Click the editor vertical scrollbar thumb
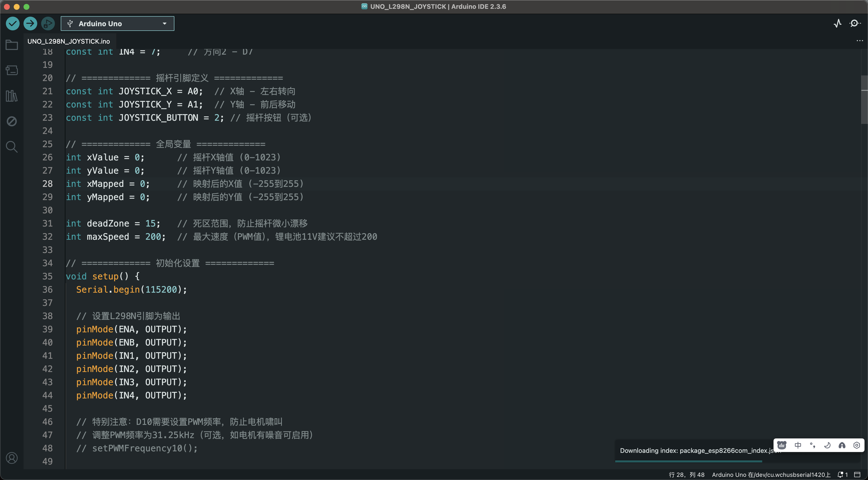The height and width of the screenshot is (480, 868). (x=864, y=100)
